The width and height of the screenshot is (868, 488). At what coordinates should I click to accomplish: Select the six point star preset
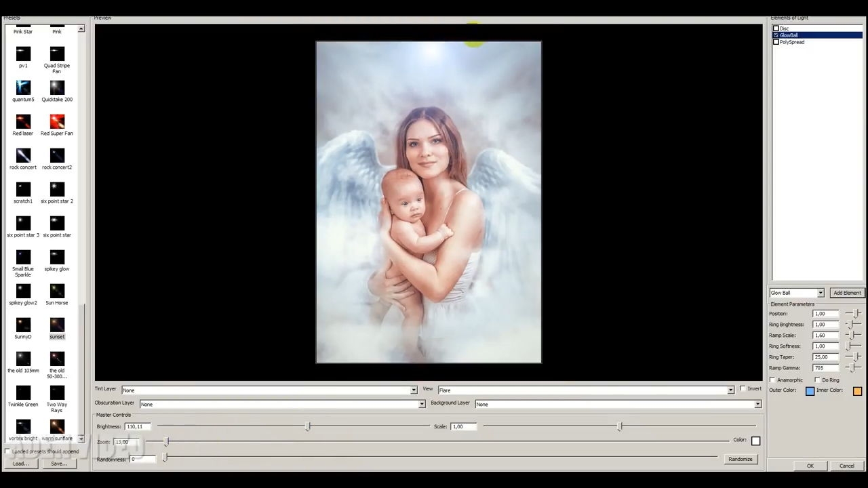click(57, 223)
